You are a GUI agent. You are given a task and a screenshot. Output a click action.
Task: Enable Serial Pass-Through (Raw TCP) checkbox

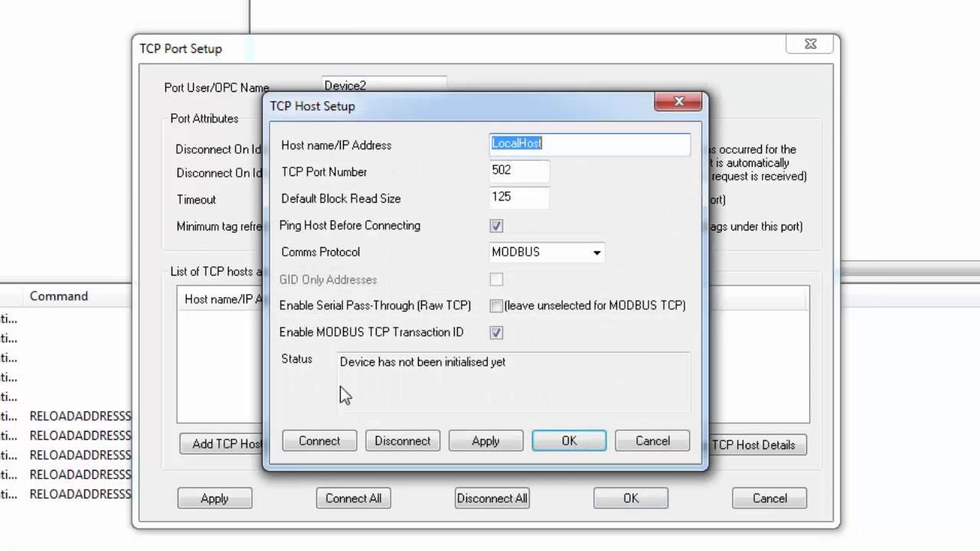(x=496, y=306)
